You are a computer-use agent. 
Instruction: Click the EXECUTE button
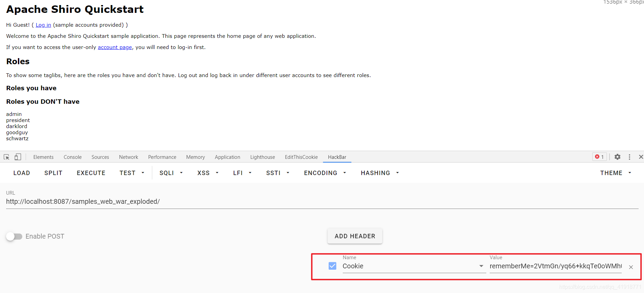(91, 173)
